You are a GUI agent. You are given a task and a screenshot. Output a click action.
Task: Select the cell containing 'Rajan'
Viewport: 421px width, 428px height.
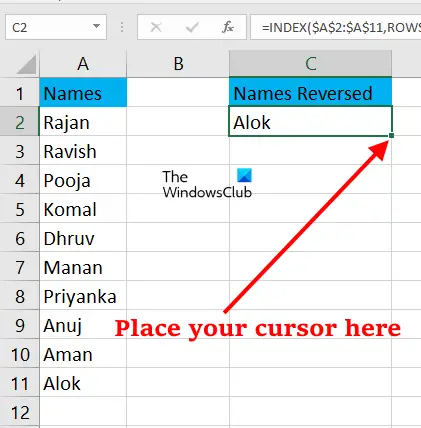click(x=83, y=121)
